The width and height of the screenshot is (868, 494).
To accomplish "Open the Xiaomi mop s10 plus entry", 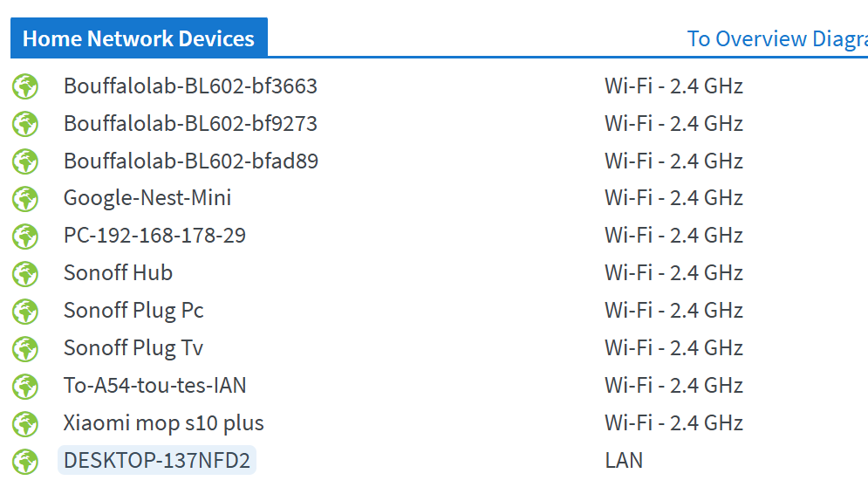I will click(x=163, y=423).
